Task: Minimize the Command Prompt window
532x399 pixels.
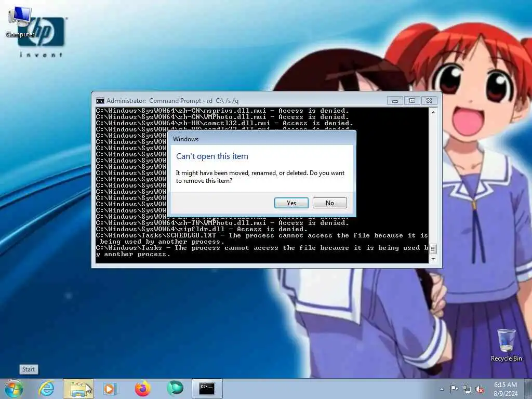Action: pos(395,100)
